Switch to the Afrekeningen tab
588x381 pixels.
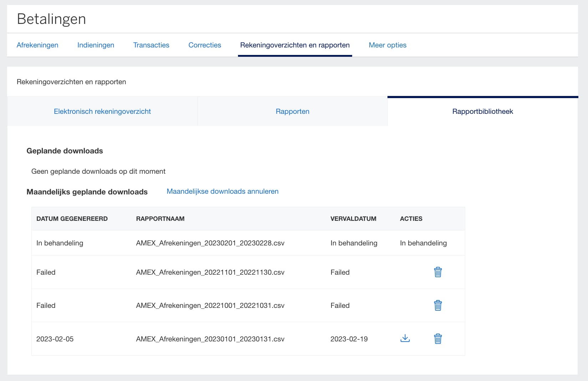pos(37,45)
